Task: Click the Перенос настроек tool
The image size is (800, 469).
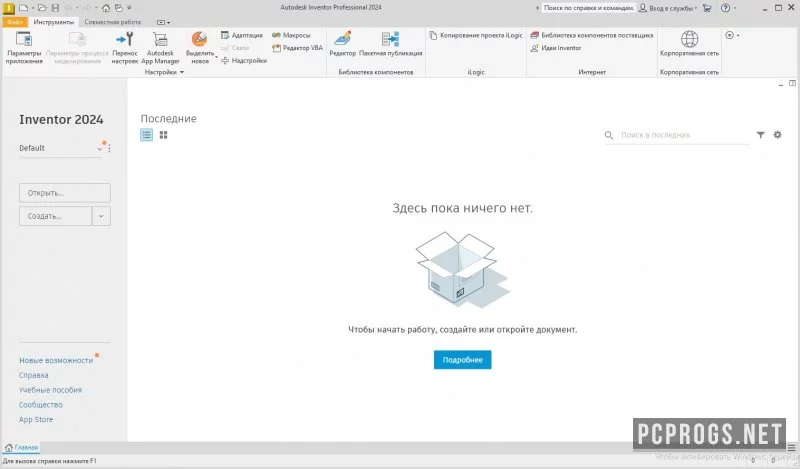Action: pyautogui.click(x=125, y=47)
